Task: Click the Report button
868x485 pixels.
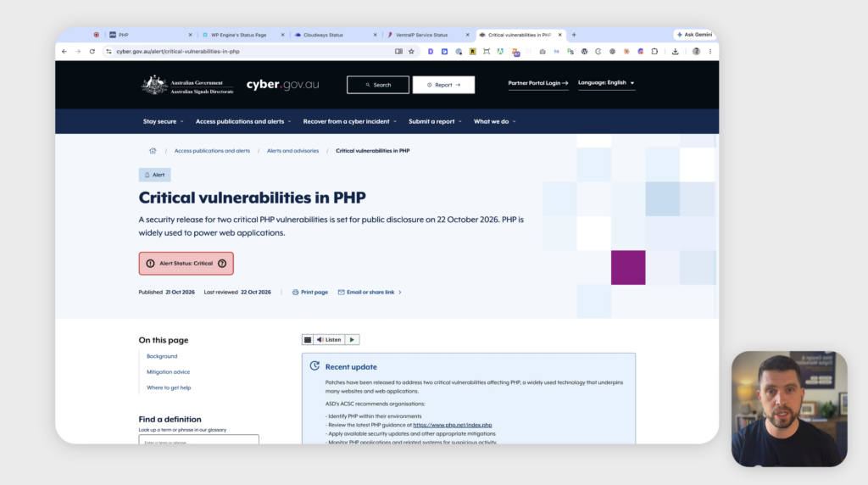Action: click(x=443, y=85)
